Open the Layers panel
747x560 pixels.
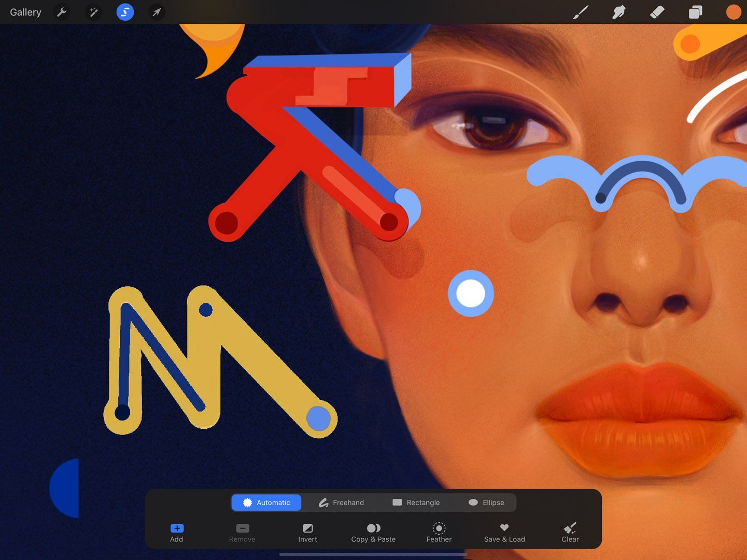(x=695, y=12)
